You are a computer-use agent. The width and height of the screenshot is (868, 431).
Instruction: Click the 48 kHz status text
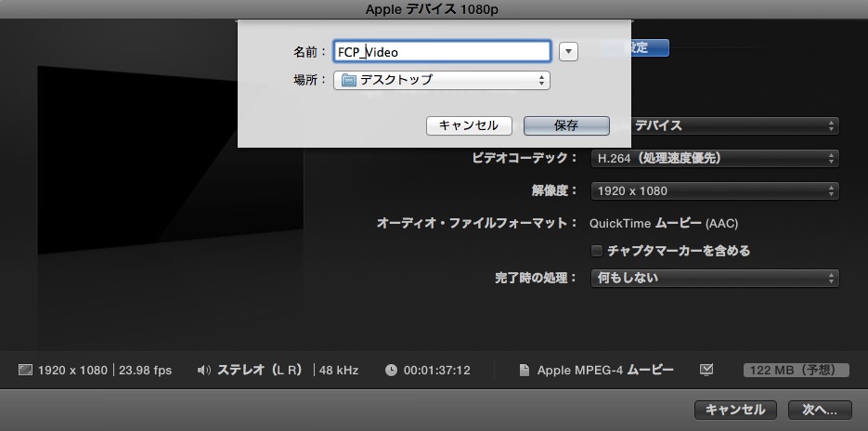click(x=339, y=370)
